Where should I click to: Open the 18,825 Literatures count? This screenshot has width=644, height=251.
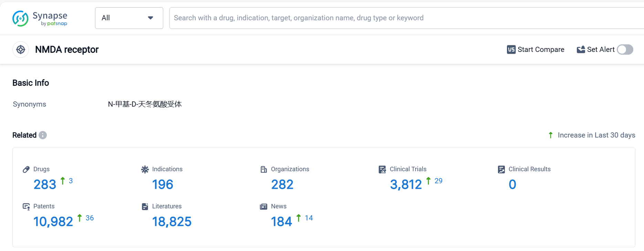pos(172,222)
